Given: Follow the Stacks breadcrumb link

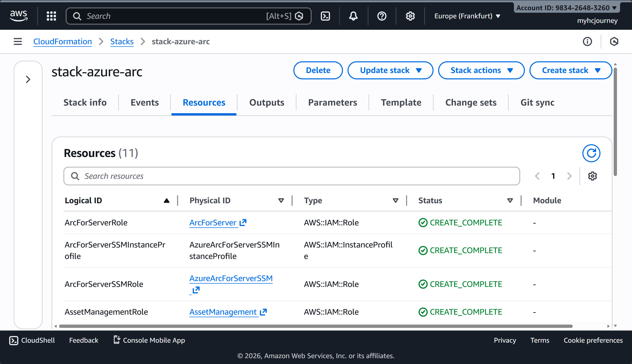Looking at the screenshot, I should [122, 41].
